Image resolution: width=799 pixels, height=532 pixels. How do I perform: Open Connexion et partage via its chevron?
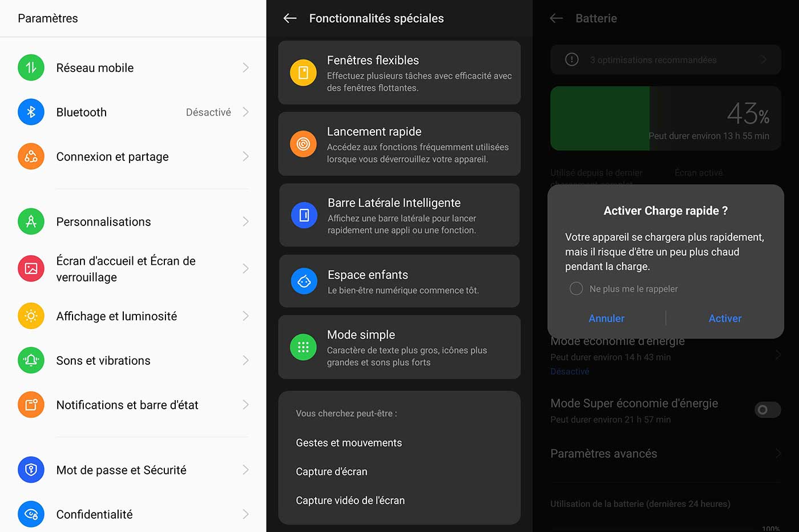(x=245, y=156)
